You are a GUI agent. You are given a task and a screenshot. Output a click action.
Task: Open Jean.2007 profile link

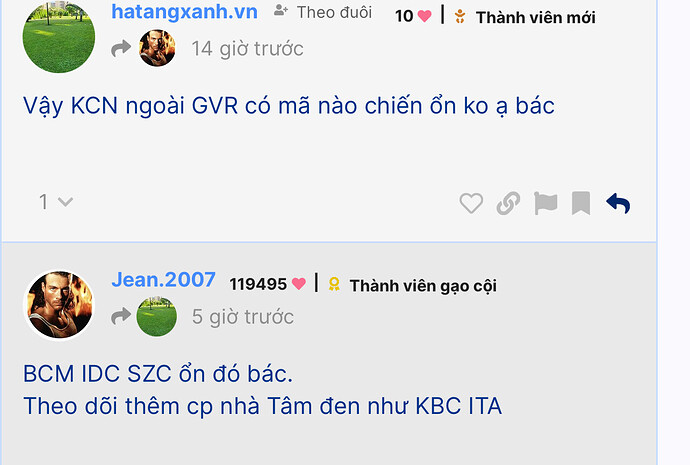[x=163, y=280]
